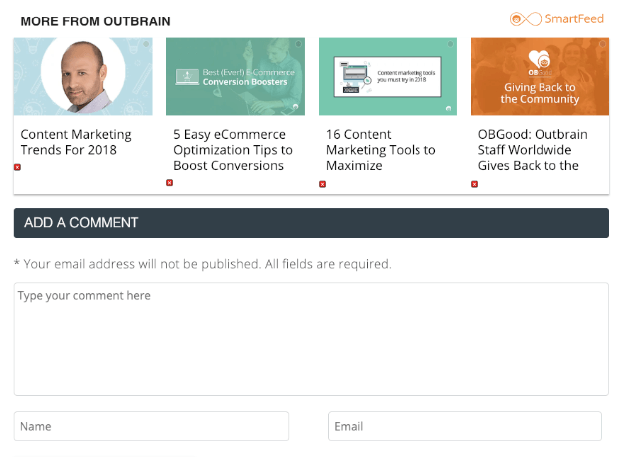The width and height of the screenshot is (624, 457).
Task: Open '5 Easy eCommerce Optimization Tips' article link
Action: [x=233, y=150]
